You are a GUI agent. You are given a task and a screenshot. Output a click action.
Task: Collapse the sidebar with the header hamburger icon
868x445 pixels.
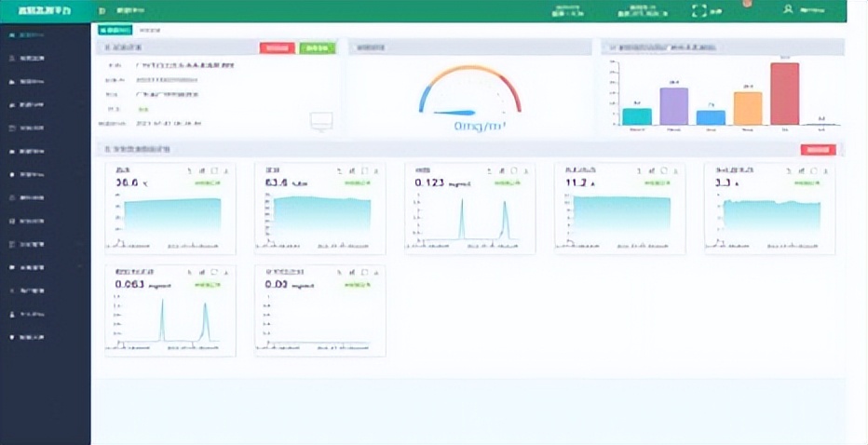pos(102,10)
